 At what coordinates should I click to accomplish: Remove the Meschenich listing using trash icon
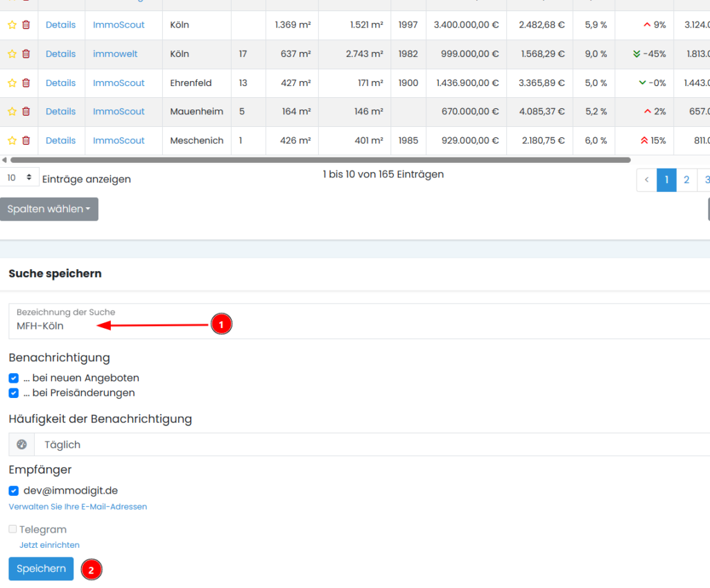tap(26, 141)
